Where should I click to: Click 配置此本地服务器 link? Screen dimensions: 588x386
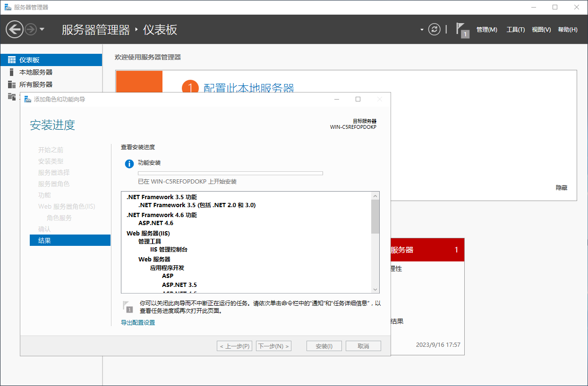(x=249, y=88)
